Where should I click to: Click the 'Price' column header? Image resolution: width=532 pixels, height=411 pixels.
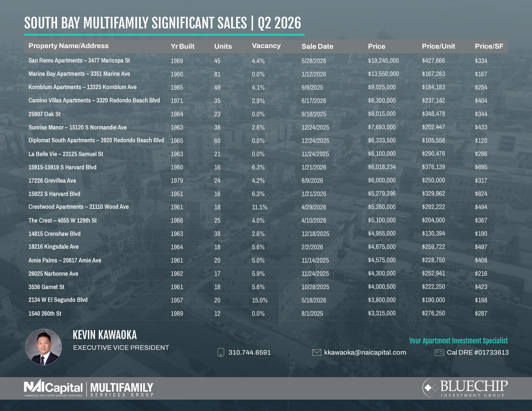(377, 46)
